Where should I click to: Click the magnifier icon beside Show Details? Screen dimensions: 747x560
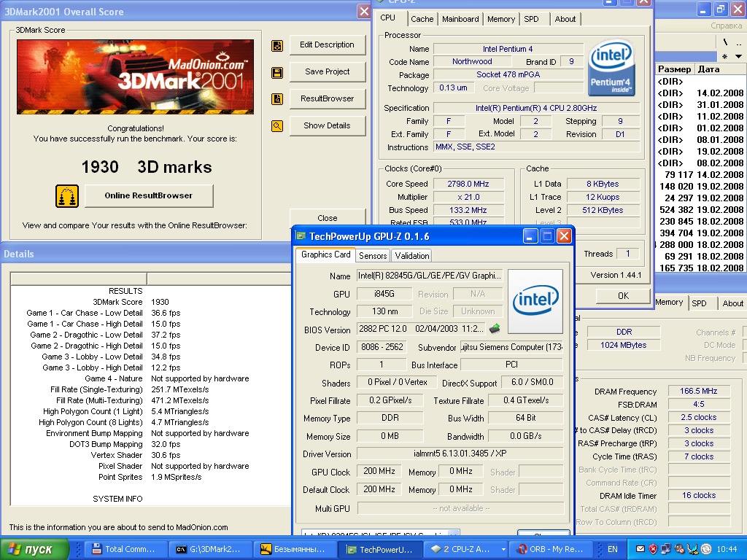[x=276, y=126]
